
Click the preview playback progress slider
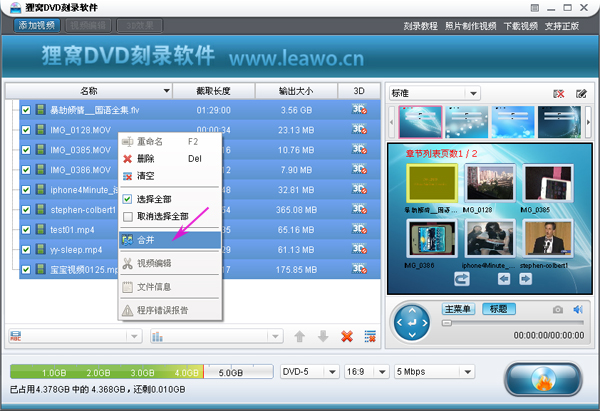pyautogui.click(x=513, y=323)
